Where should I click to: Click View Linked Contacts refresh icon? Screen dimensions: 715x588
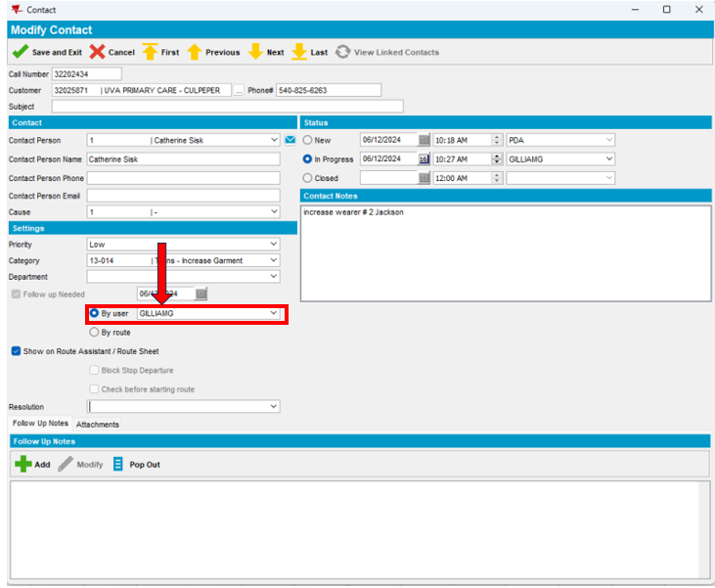343,52
